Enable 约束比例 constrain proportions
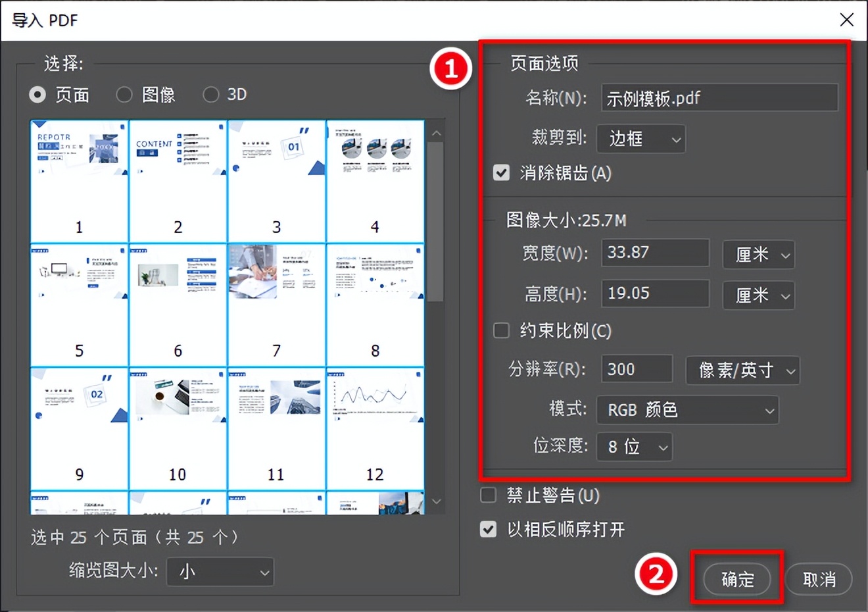868x612 pixels. click(501, 330)
